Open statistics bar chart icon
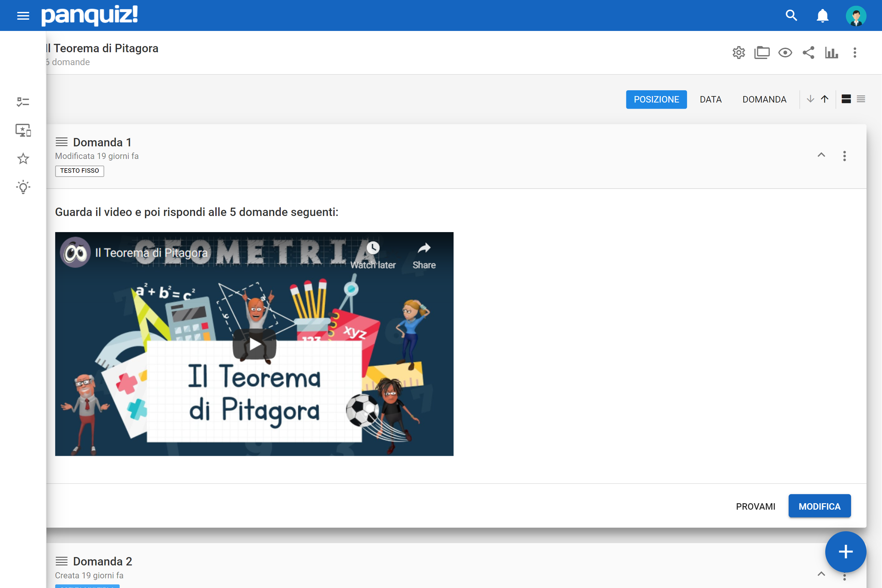Image resolution: width=882 pixels, height=588 pixels. click(x=831, y=53)
